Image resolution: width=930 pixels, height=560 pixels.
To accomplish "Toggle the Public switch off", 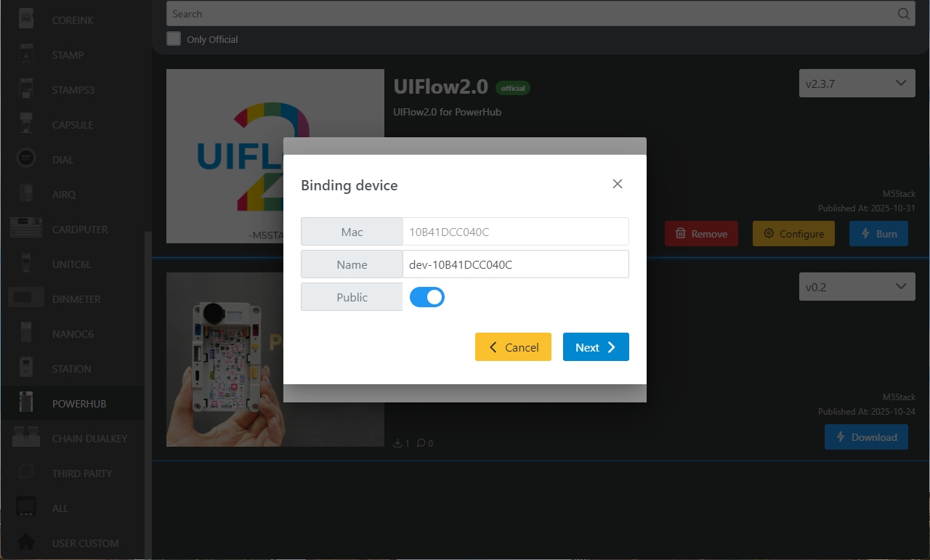I will point(427,297).
